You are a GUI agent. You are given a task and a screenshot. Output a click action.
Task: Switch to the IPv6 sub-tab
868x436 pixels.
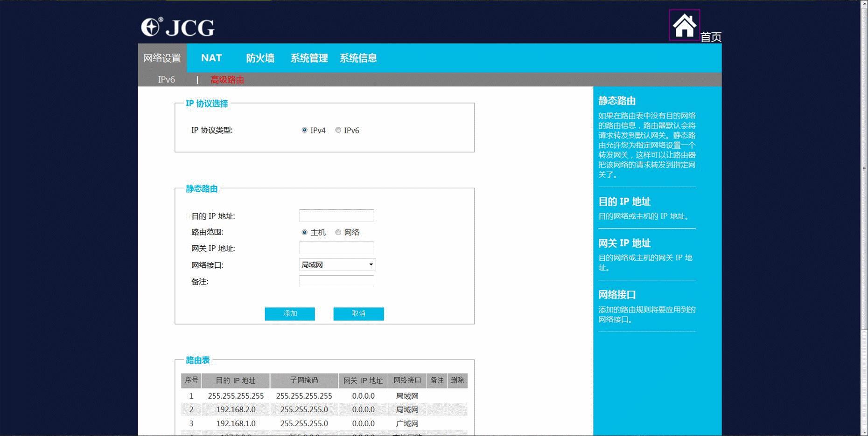(x=166, y=79)
